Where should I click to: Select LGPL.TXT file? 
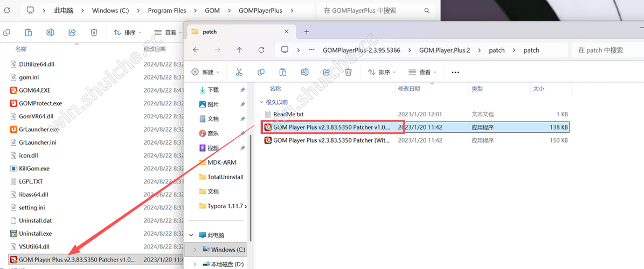(26, 181)
